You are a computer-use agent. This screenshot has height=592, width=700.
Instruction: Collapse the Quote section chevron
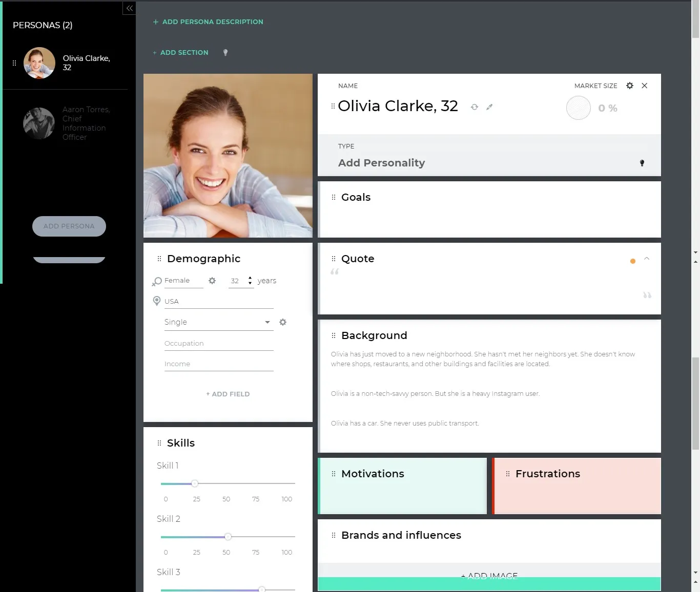(647, 259)
